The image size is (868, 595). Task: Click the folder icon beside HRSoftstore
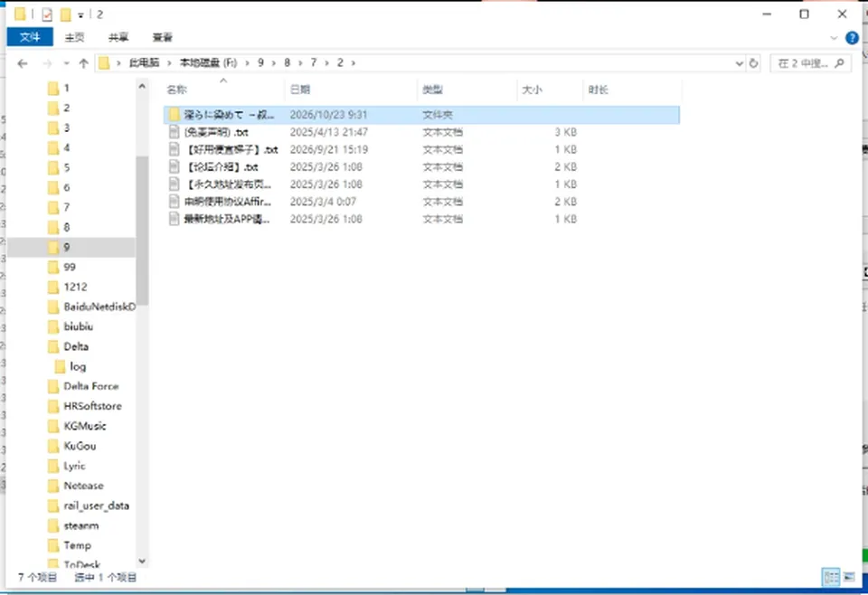(x=53, y=406)
